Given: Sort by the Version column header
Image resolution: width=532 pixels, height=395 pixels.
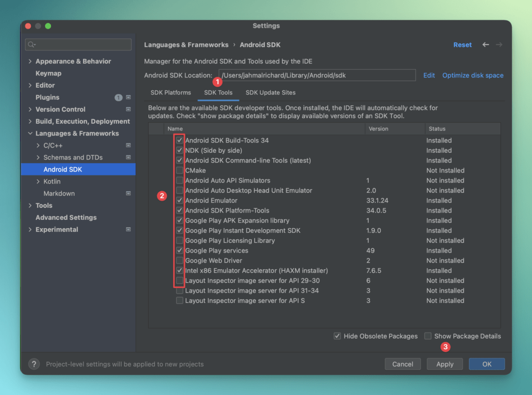Looking at the screenshot, I should point(395,128).
